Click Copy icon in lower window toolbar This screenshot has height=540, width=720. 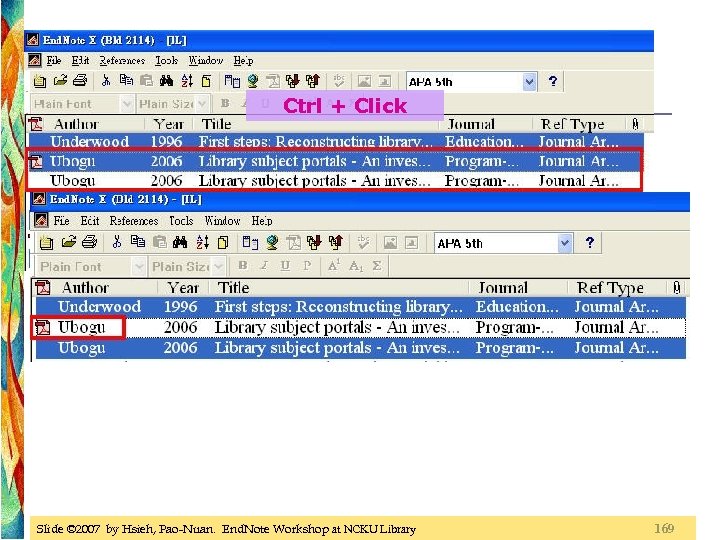click(x=138, y=242)
